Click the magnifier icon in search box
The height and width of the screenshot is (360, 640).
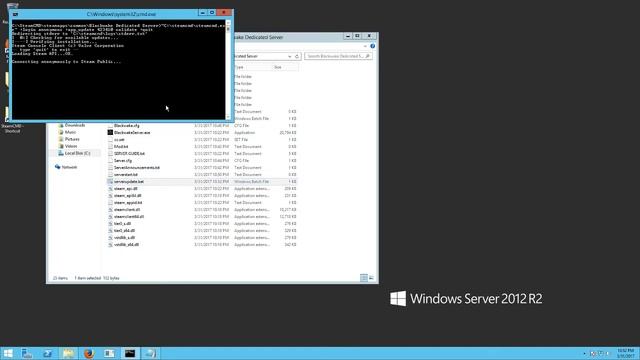click(x=367, y=56)
